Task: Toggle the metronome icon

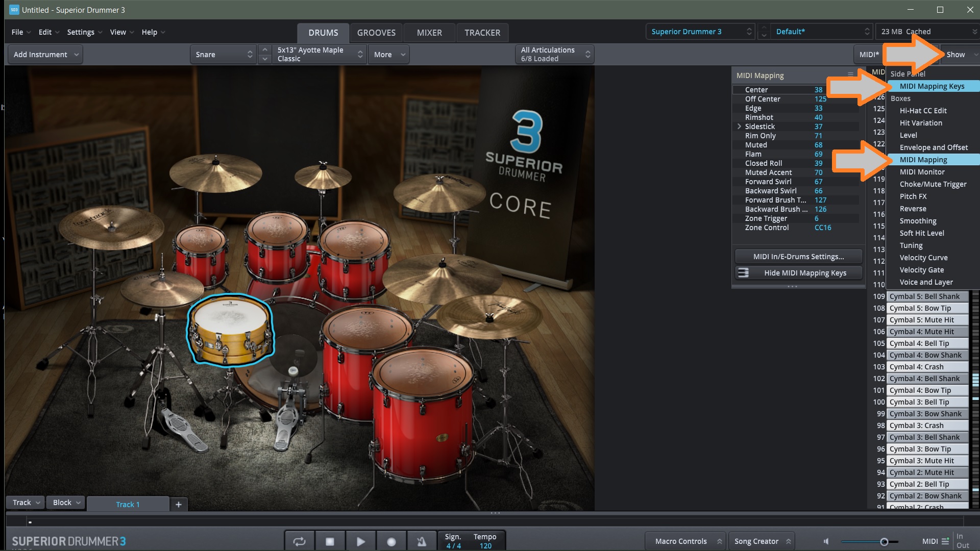Action: [422, 541]
